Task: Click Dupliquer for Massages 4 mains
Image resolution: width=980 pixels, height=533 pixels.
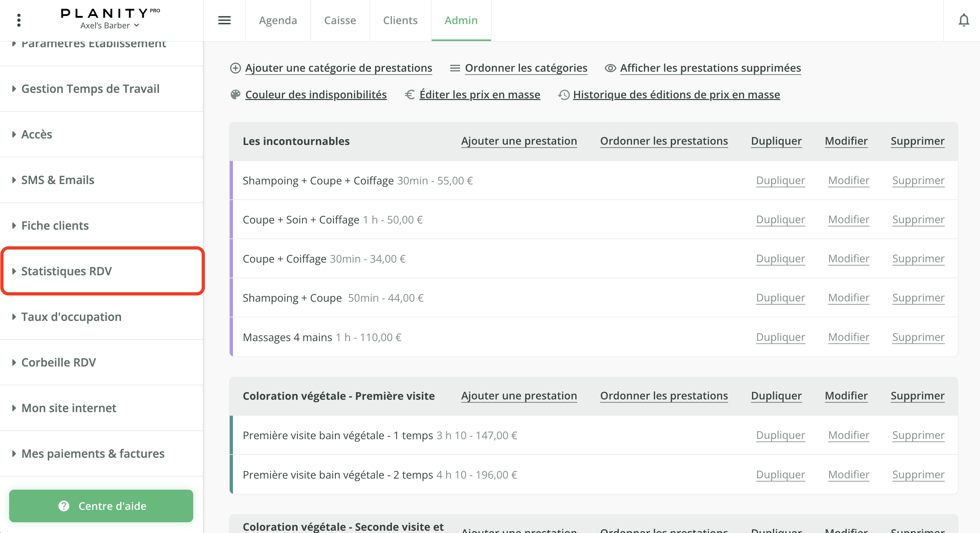Action: [x=780, y=337]
